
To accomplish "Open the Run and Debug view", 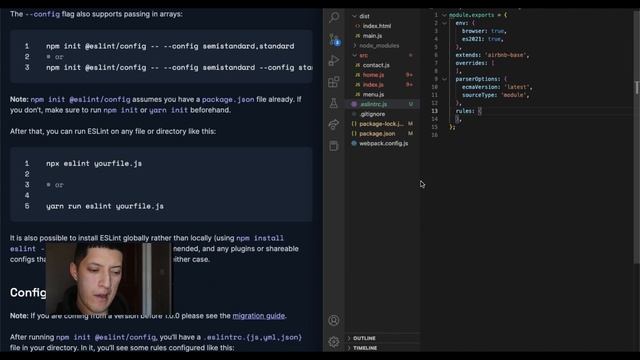I will click(334, 60).
